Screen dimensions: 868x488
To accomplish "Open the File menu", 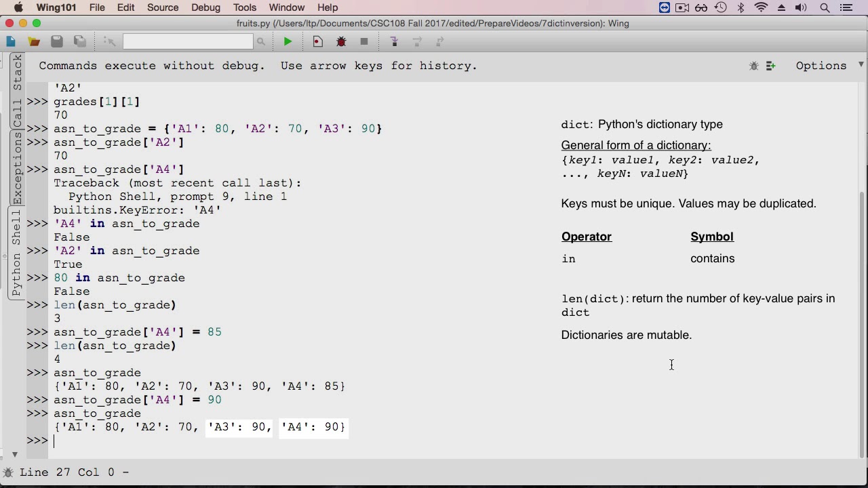I will [x=97, y=7].
